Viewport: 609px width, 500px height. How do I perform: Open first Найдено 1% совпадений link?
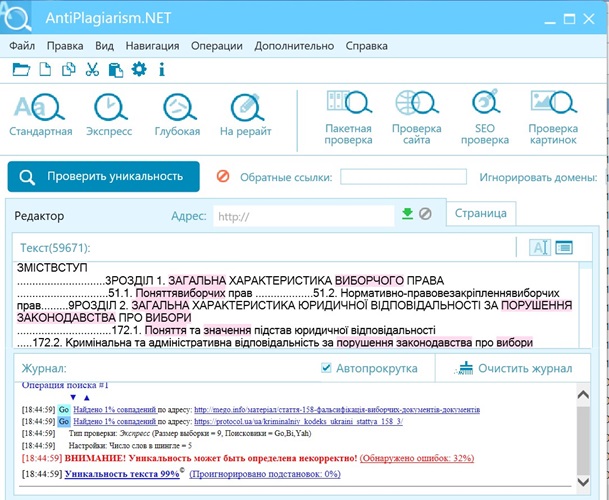point(115,409)
